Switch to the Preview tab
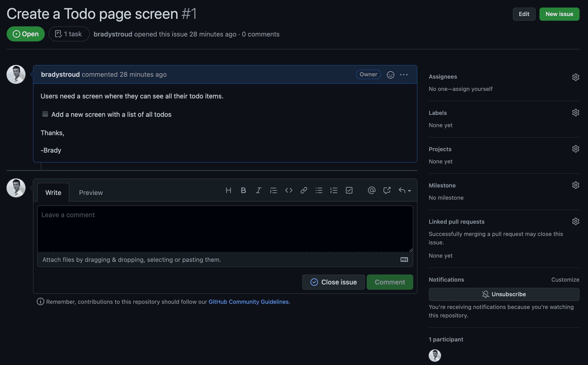This screenshot has height=365, width=588. click(x=91, y=193)
